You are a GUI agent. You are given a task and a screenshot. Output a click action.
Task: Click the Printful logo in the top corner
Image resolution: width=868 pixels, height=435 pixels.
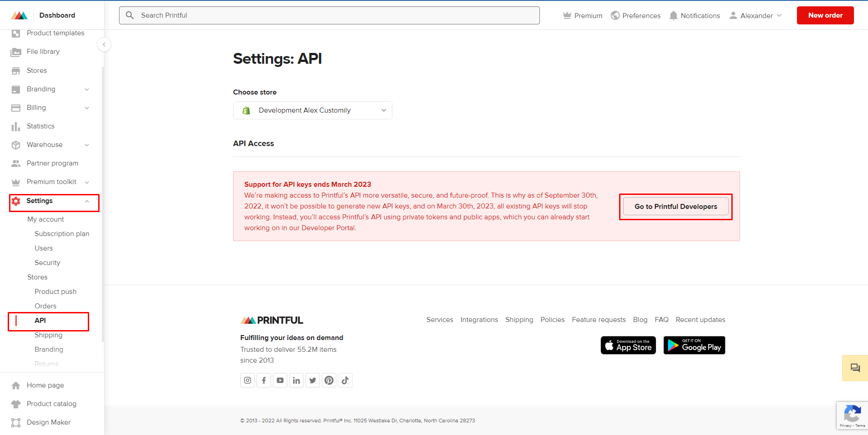19,15
